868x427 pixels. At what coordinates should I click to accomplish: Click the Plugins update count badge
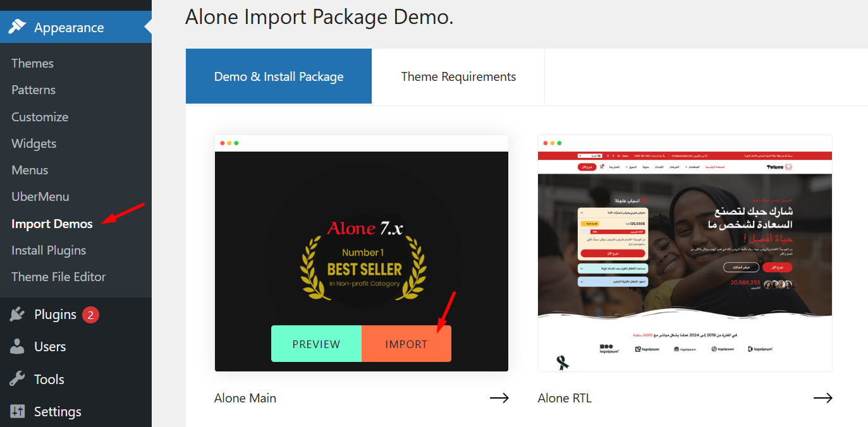click(90, 315)
